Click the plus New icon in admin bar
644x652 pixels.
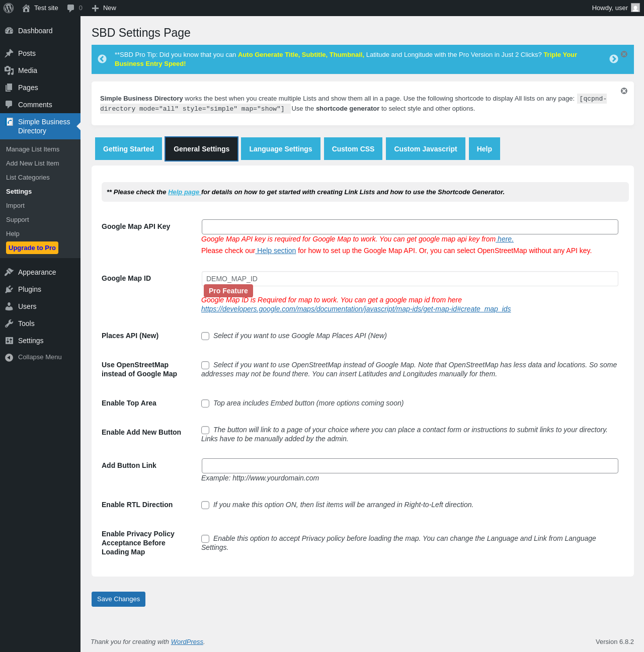click(95, 8)
